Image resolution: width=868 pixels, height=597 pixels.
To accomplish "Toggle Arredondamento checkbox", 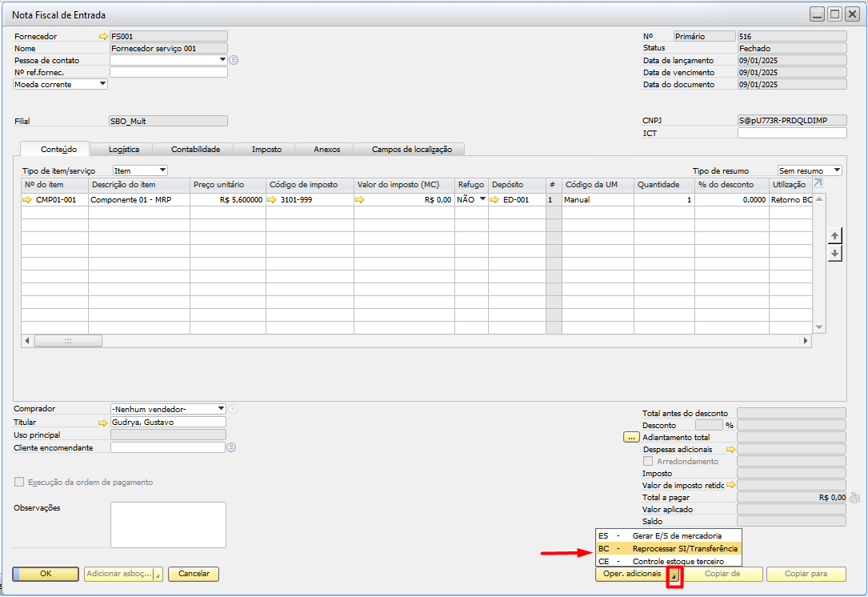I will click(x=648, y=461).
